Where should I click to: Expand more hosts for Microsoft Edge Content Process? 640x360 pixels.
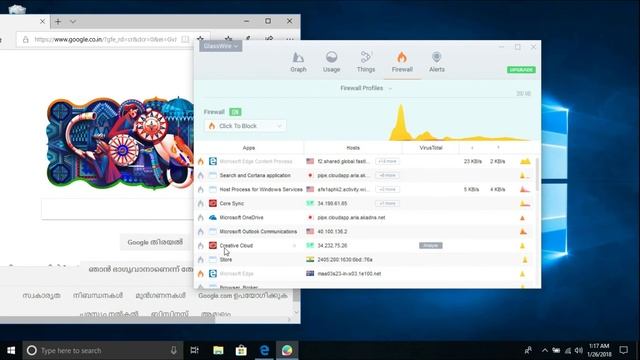click(387, 161)
